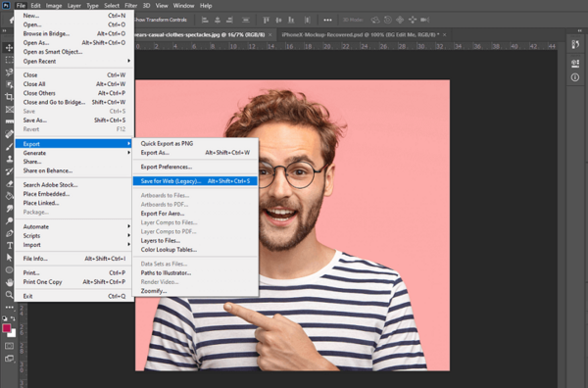588x388 pixels.
Task: Select the Lasso tool
Action: [x=9, y=73]
